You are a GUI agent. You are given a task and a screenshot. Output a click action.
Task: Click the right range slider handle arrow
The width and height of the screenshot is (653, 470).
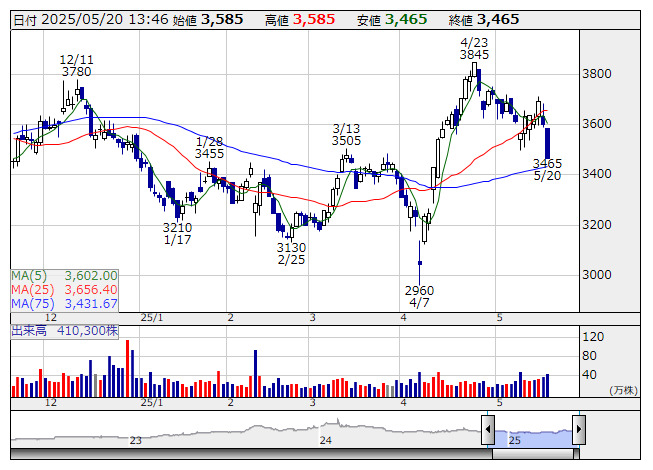click(579, 429)
